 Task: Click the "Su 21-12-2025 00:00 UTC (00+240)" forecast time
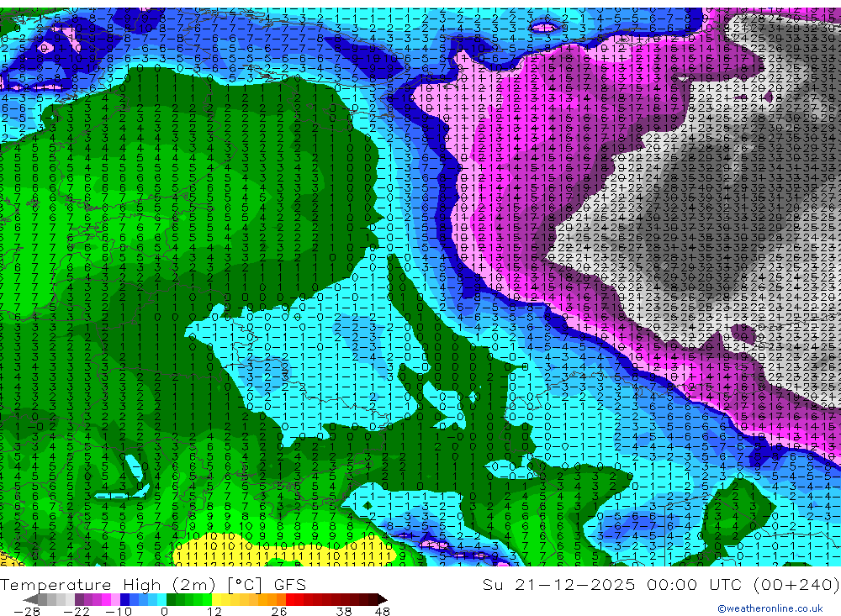point(661,584)
